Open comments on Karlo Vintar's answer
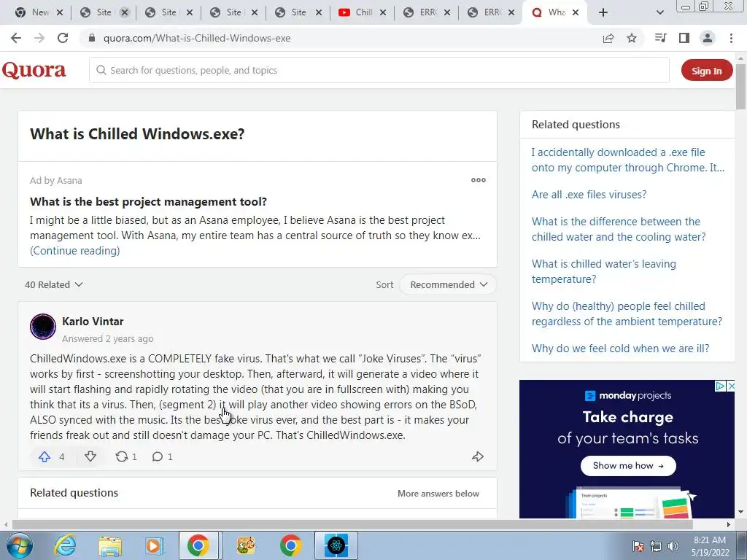This screenshot has width=747, height=560. click(x=158, y=456)
